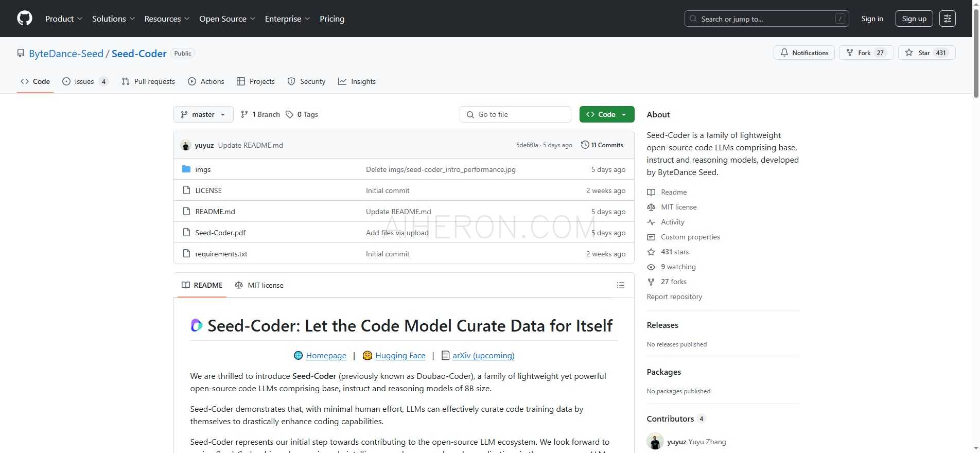Click the README.md file icon
Viewport: 980px width, 453px height.
coord(186,211)
